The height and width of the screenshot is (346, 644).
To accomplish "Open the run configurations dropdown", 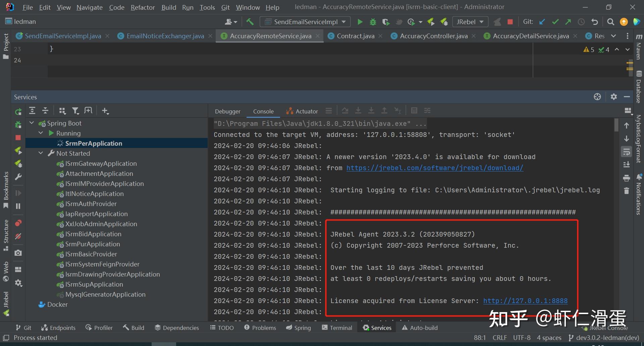I will point(343,21).
